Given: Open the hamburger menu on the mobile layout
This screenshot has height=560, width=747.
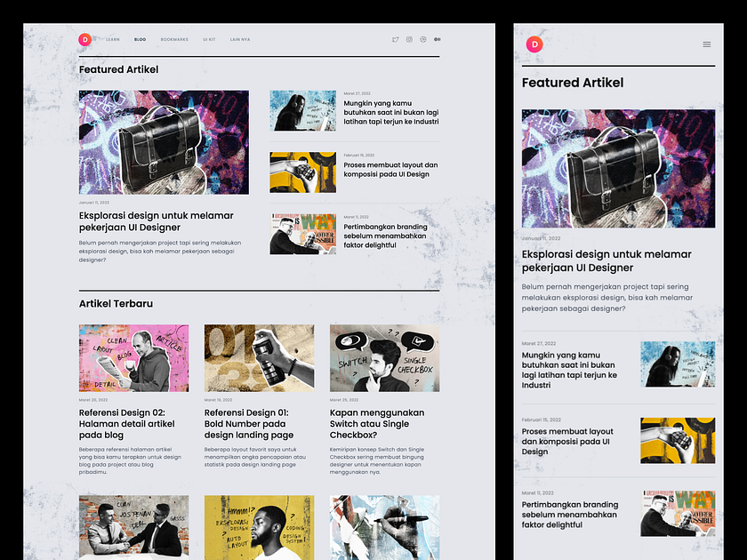Looking at the screenshot, I should click(706, 44).
